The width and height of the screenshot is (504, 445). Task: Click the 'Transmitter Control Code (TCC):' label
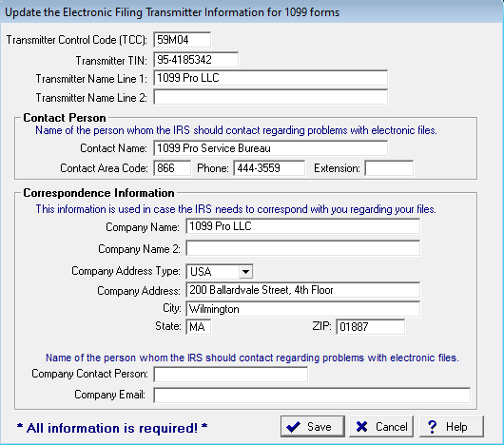coord(76,40)
